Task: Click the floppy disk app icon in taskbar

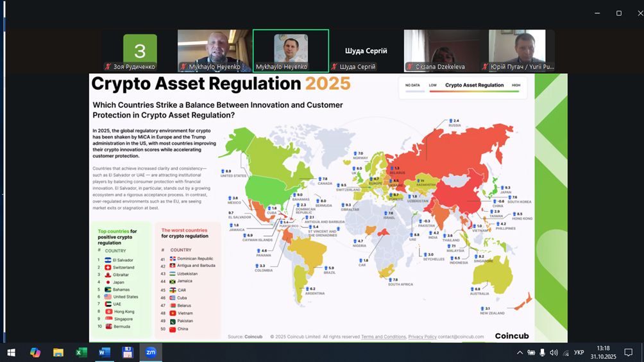Action: (128, 352)
